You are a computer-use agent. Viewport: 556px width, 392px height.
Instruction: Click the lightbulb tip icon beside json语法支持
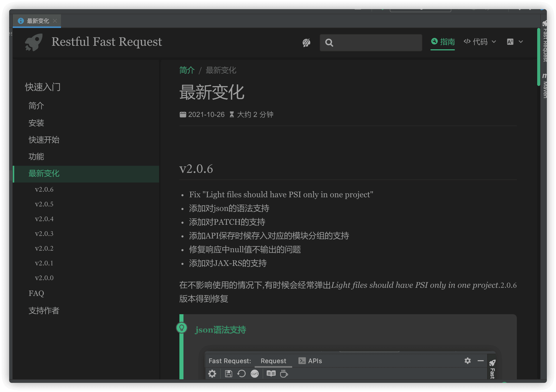(x=181, y=328)
